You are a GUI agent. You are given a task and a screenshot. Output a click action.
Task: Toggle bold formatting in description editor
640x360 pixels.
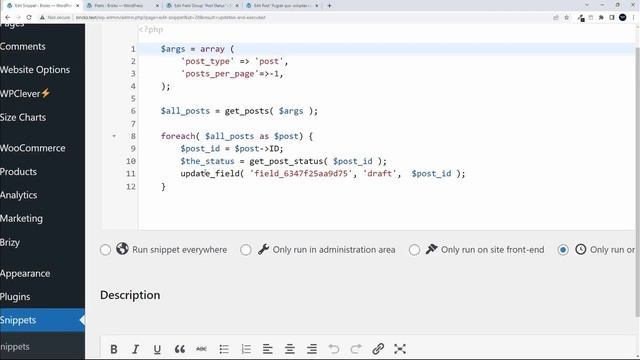[114, 349]
